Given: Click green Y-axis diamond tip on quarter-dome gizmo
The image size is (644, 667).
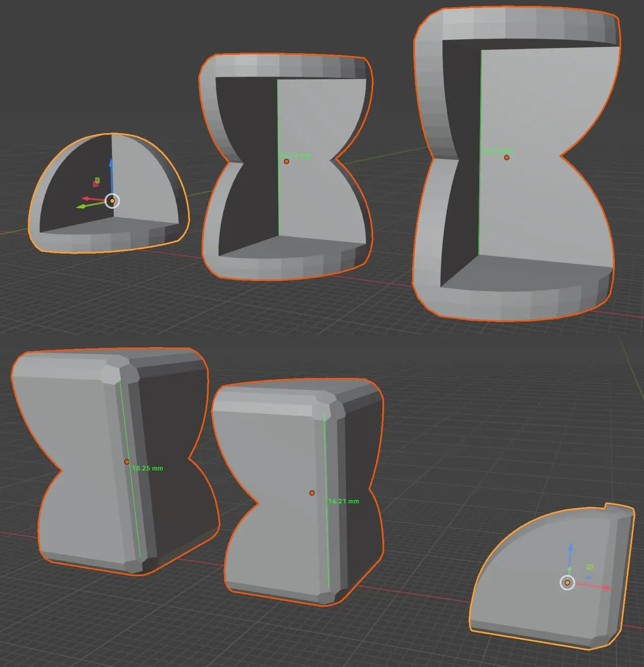Looking at the screenshot, I should pyautogui.click(x=569, y=569).
